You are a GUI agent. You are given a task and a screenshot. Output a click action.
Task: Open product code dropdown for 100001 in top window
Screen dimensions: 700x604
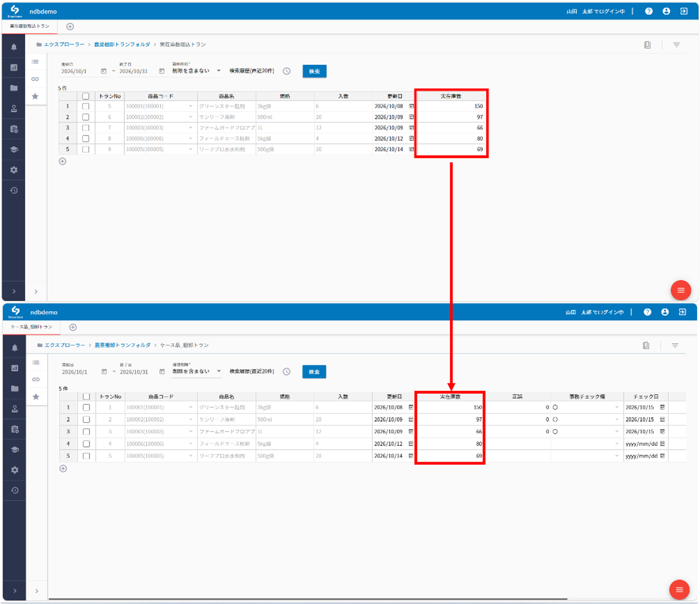[190, 106]
